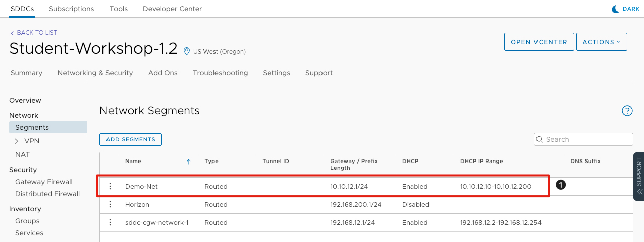Click the search magnifier icon
The image size is (644, 242).
pyautogui.click(x=540, y=139)
